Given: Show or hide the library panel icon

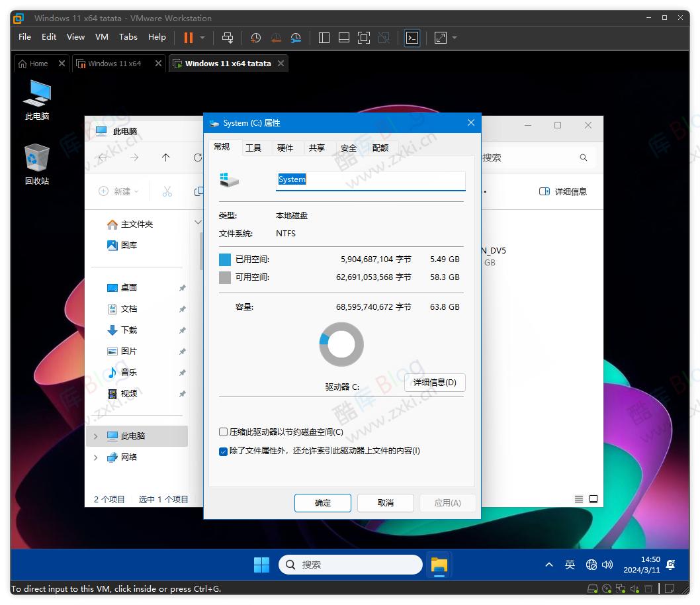Looking at the screenshot, I should tap(324, 38).
